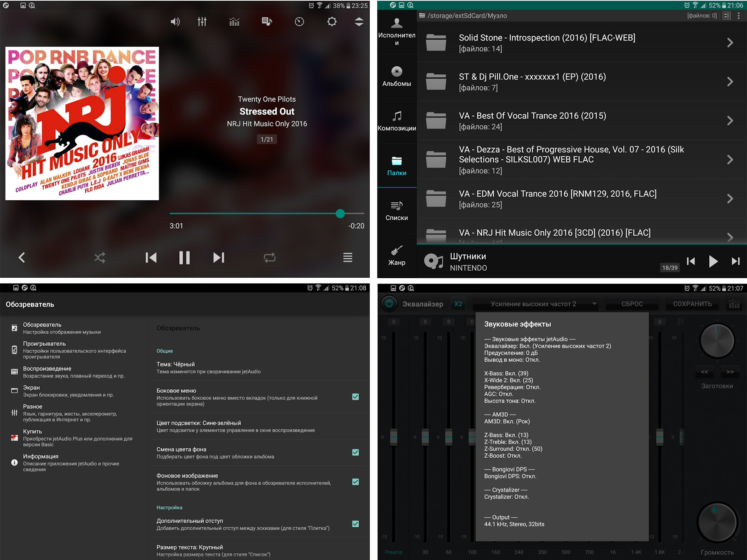The width and height of the screenshot is (747, 560).
Task: Toggle repeat mode icon
Action: 270,257
